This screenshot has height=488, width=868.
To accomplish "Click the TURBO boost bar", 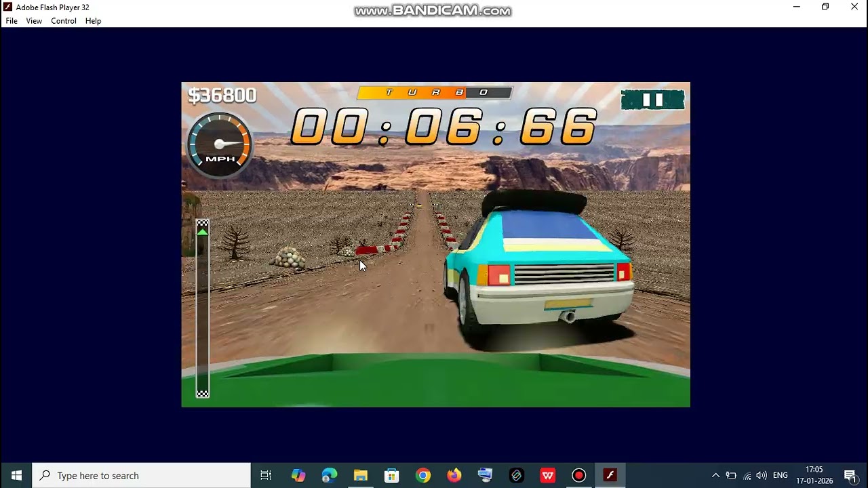I will coord(435,92).
